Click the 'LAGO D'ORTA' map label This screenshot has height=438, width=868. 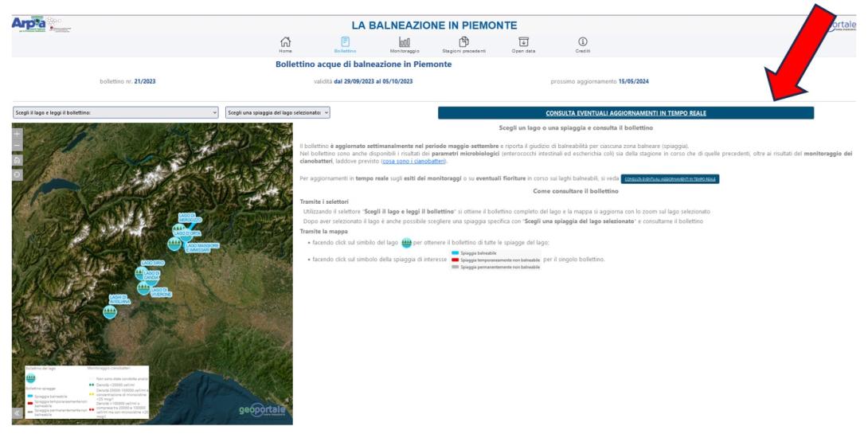pos(187,233)
